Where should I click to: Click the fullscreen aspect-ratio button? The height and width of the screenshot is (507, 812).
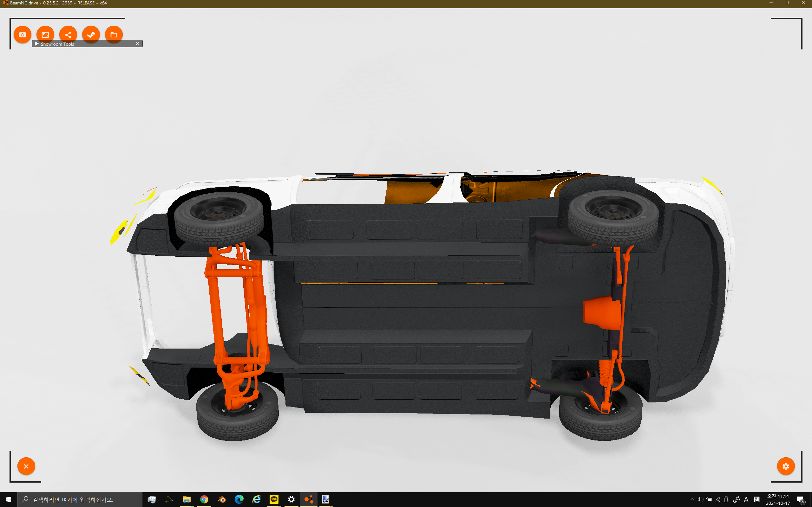pyautogui.click(x=45, y=35)
